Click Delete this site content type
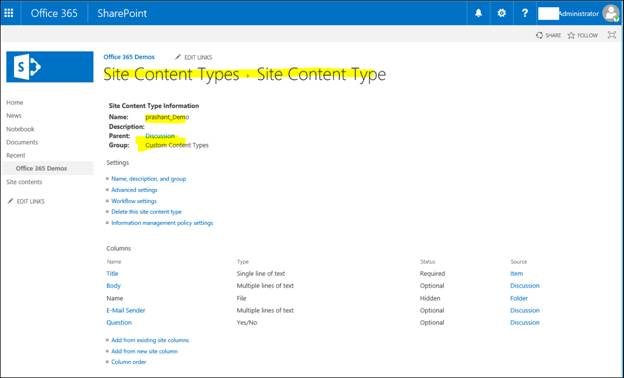624x378 pixels. point(146,212)
